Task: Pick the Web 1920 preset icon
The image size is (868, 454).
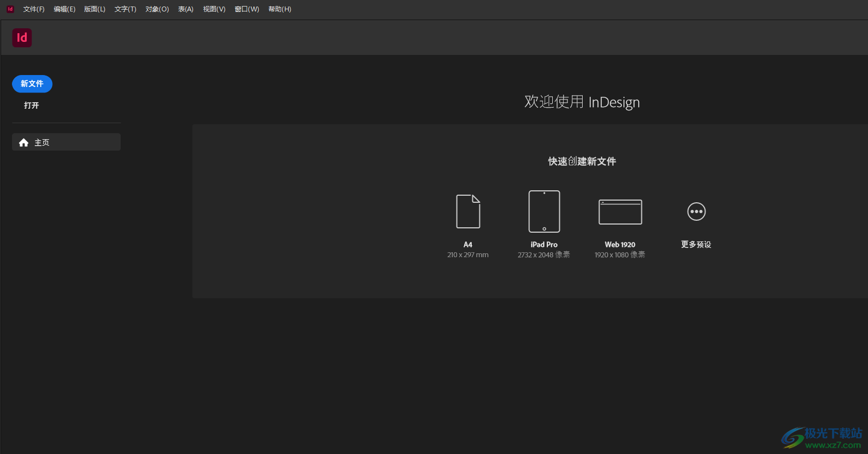Action: pyautogui.click(x=620, y=212)
